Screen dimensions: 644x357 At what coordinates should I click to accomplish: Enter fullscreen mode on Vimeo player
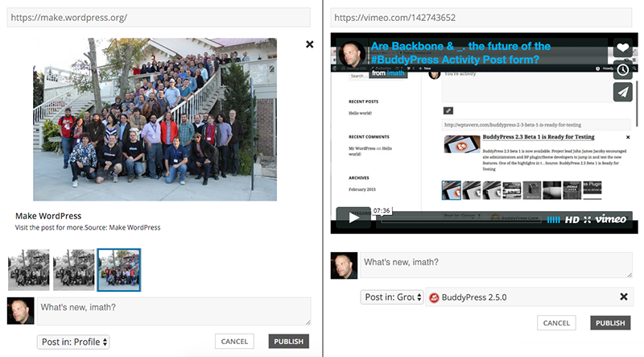(588, 220)
